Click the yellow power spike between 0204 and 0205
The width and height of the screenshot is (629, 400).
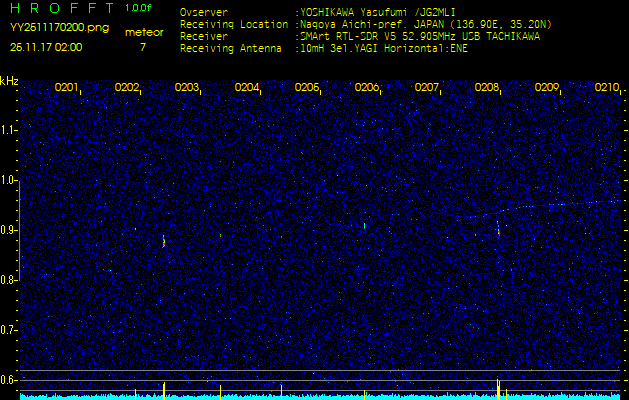[x=282, y=392]
